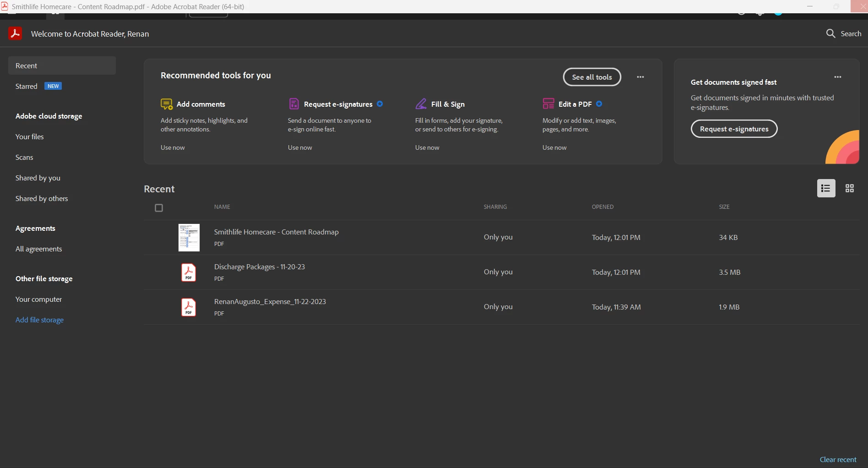
Task: Click Request e-signatures button in signing card
Action: [x=734, y=129]
